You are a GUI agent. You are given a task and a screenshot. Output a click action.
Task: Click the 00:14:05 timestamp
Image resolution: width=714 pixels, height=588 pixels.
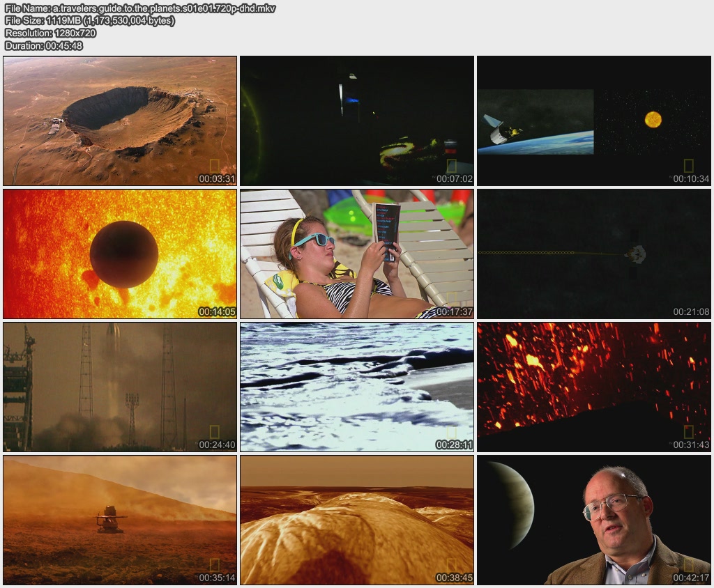pyautogui.click(x=217, y=312)
